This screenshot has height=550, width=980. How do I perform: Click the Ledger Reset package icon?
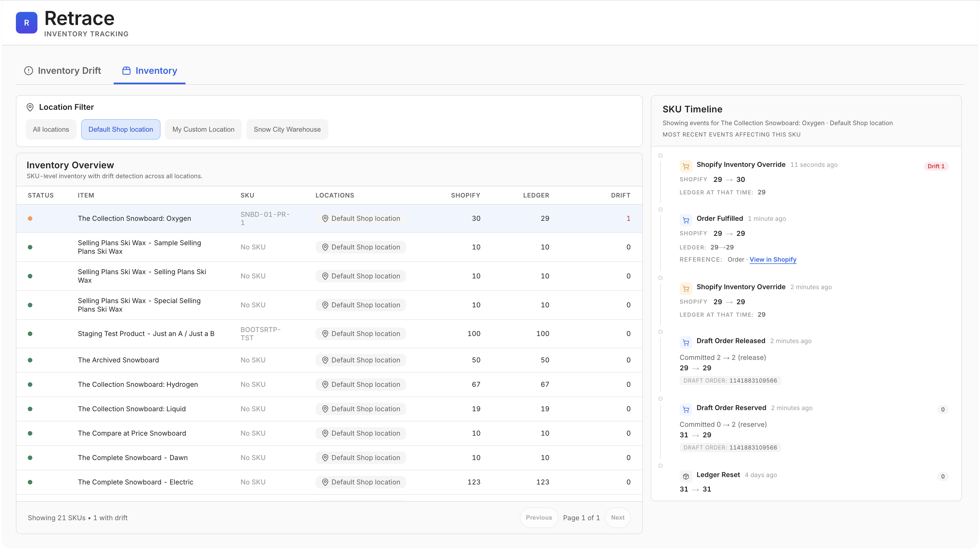pyautogui.click(x=686, y=476)
